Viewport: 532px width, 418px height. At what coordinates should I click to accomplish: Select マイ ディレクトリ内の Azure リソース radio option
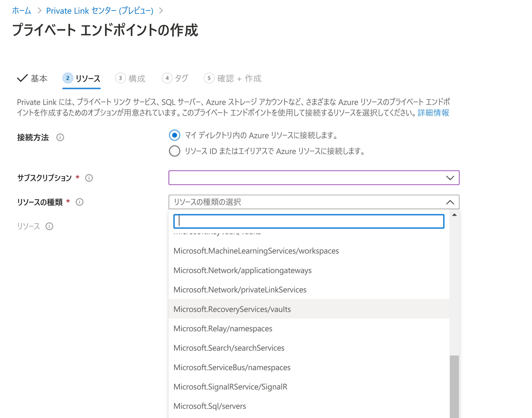point(175,135)
